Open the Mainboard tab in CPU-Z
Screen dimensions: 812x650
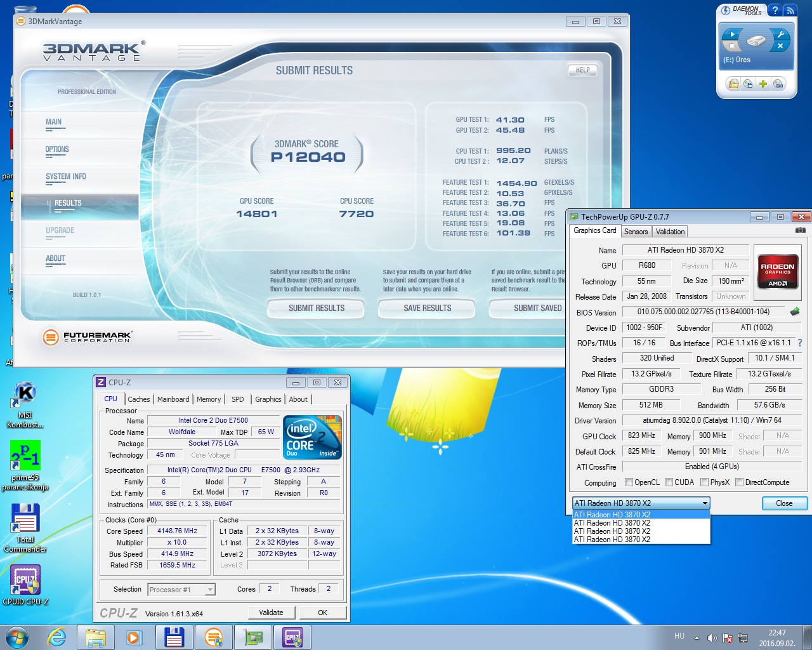click(x=173, y=399)
